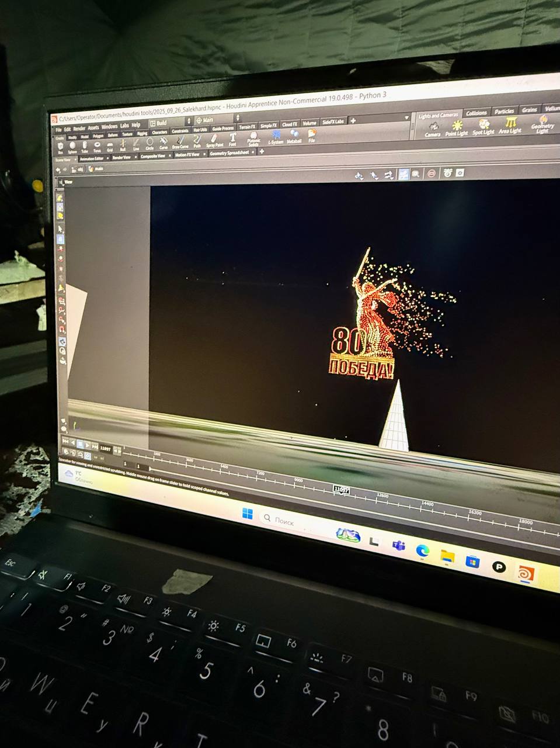Switch to the Cloud FX shelf tab
This screenshot has width=560, height=748.
click(290, 124)
